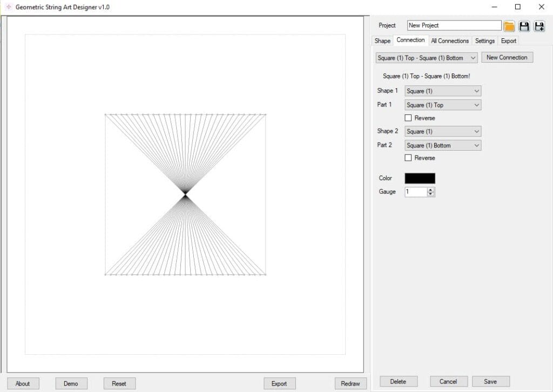Go to the Settings tab
Viewport: 553px width, 392px height.
(x=484, y=41)
